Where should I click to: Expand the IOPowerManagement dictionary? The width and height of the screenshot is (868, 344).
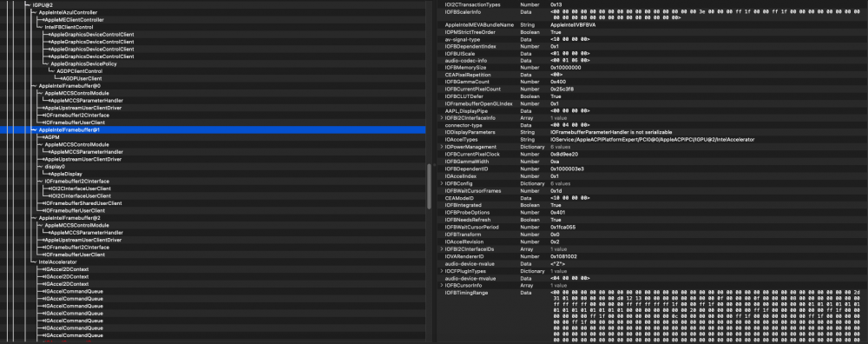pyautogui.click(x=441, y=147)
